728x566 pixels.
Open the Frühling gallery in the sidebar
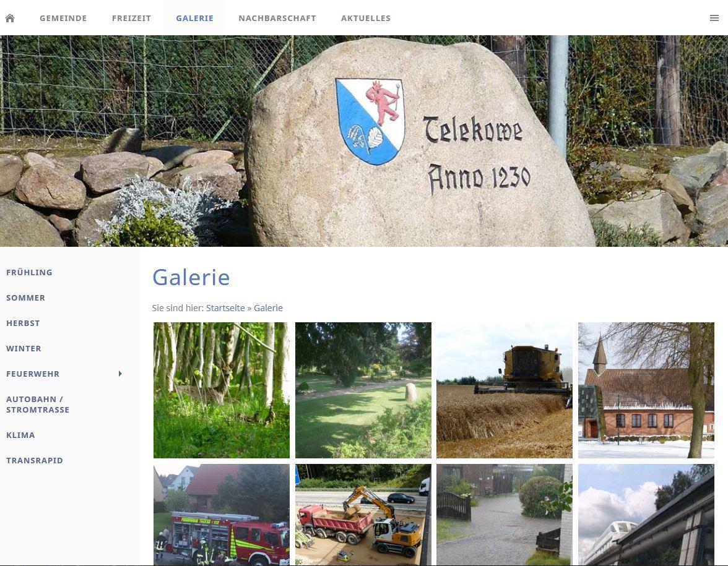click(x=29, y=272)
